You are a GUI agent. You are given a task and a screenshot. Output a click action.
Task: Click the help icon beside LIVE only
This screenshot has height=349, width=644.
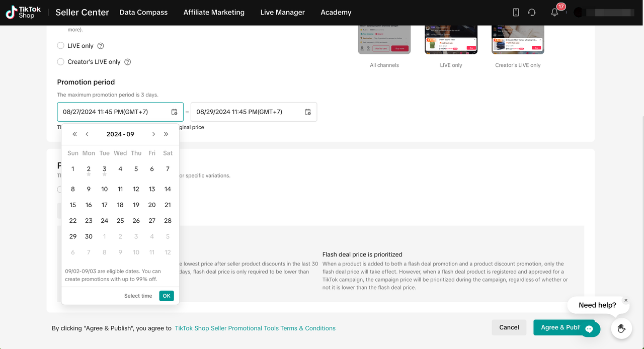click(101, 46)
